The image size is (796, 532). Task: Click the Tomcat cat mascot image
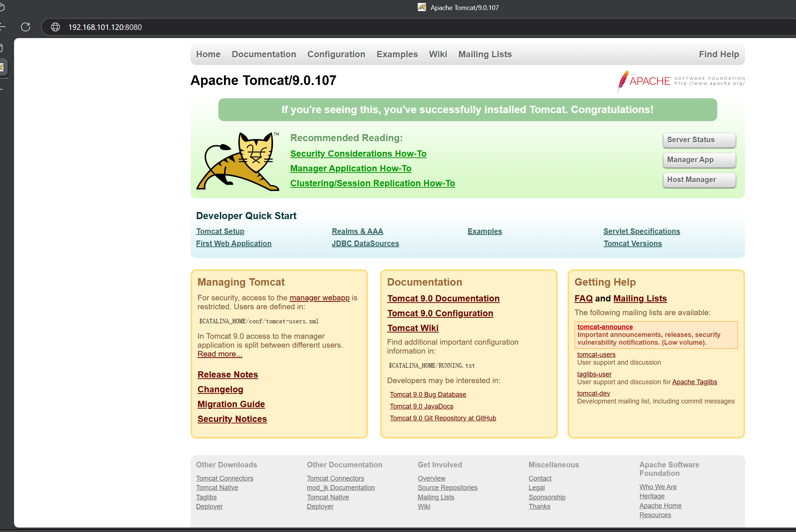(x=238, y=161)
